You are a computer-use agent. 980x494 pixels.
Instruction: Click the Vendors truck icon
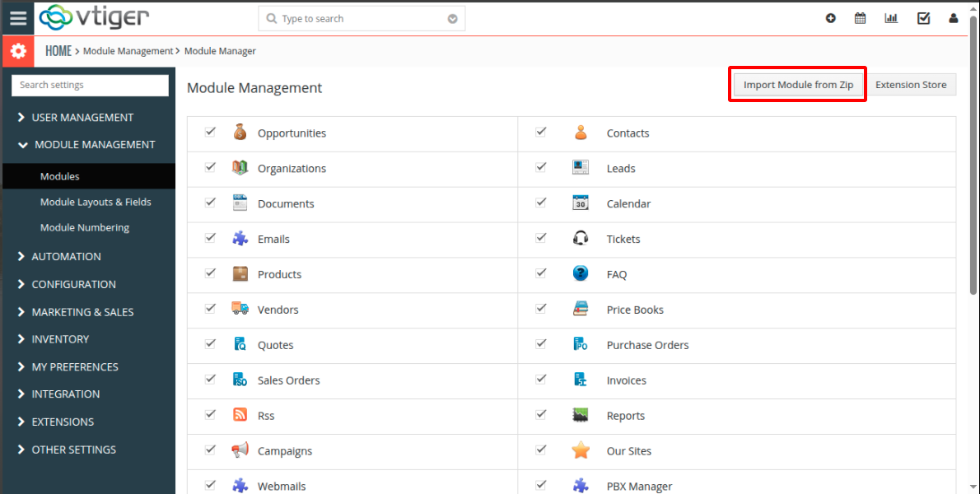tap(240, 309)
